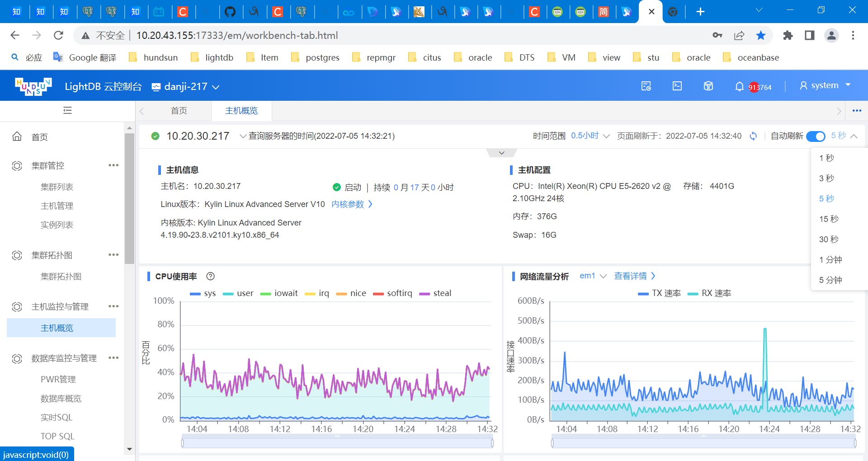The width and height of the screenshot is (868, 461).
Task: Switch to the 主机概览 tab
Action: click(241, 111)
